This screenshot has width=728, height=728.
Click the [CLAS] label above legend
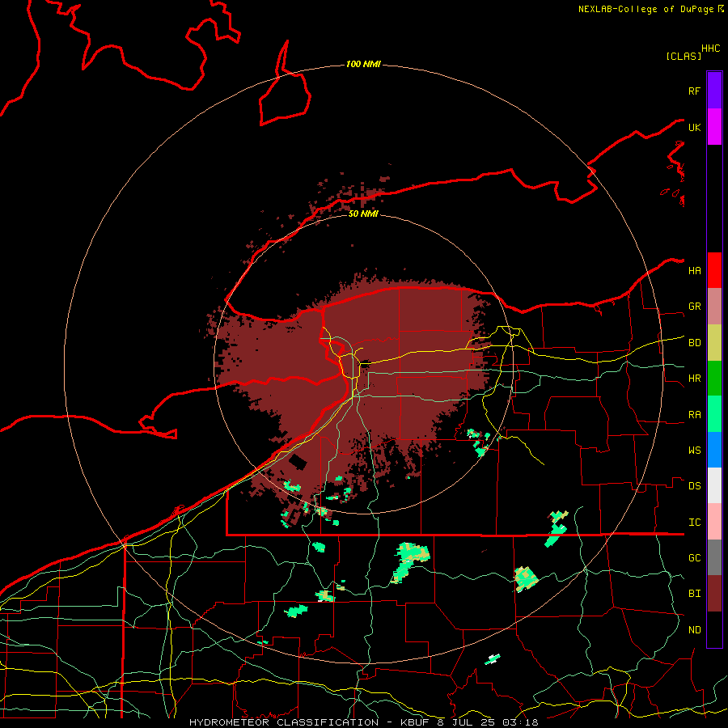(x=684, y=56)
